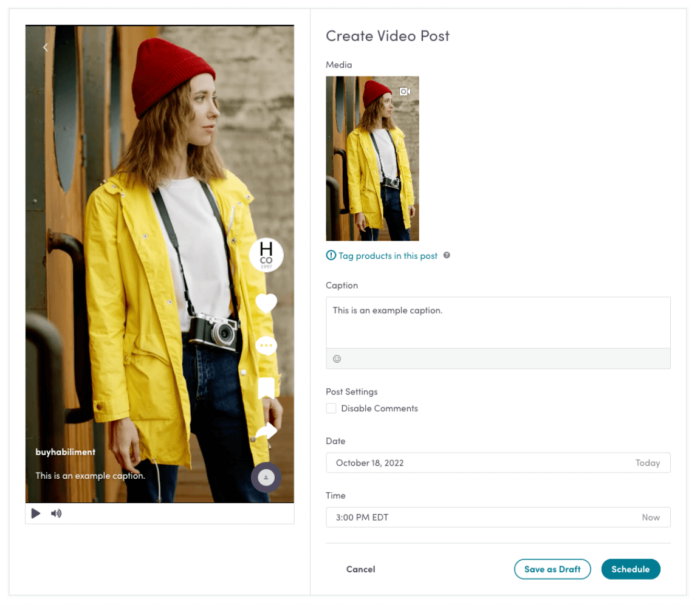Click the share arrow icon

click(x=267, y=431)
